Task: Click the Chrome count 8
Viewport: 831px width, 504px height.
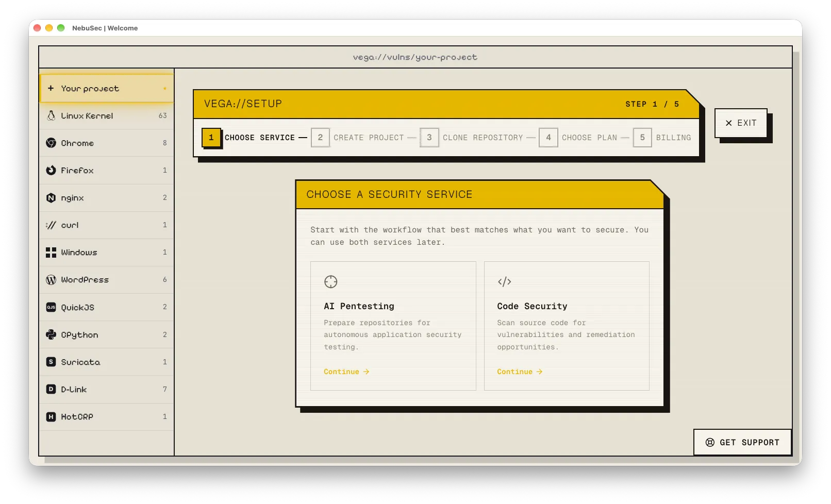Action: coord(165,143)
